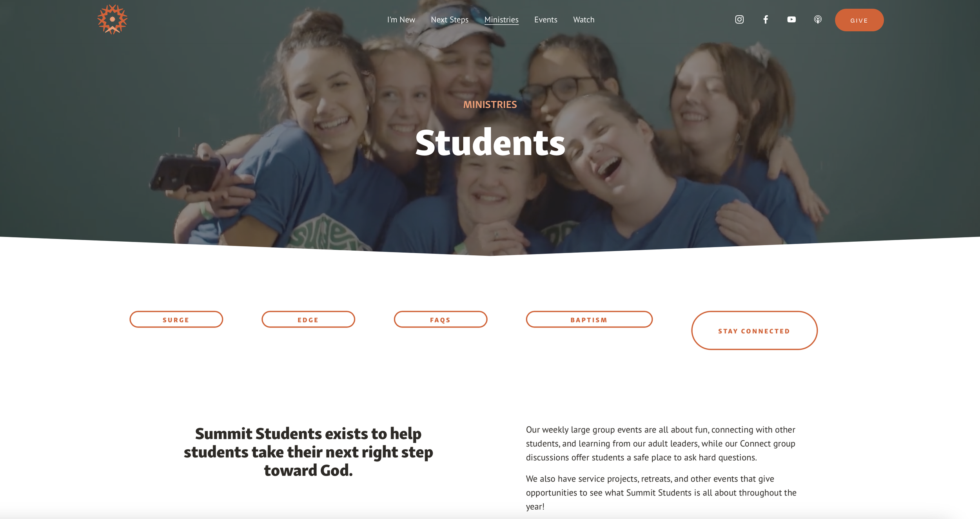Click the STAY CONNECTED button
The width and height of the screenshot is (980, 519).
(x=754, y=331)
